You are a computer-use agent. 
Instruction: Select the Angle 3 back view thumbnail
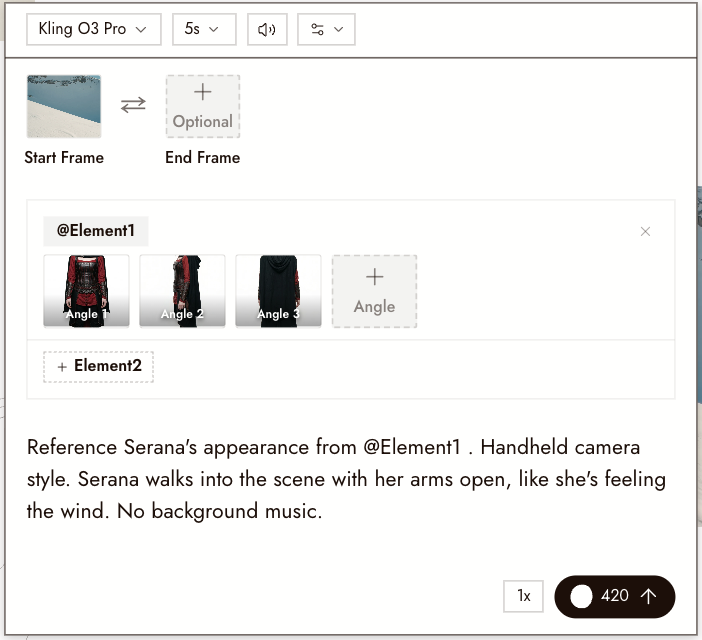[x=278, y=291]
